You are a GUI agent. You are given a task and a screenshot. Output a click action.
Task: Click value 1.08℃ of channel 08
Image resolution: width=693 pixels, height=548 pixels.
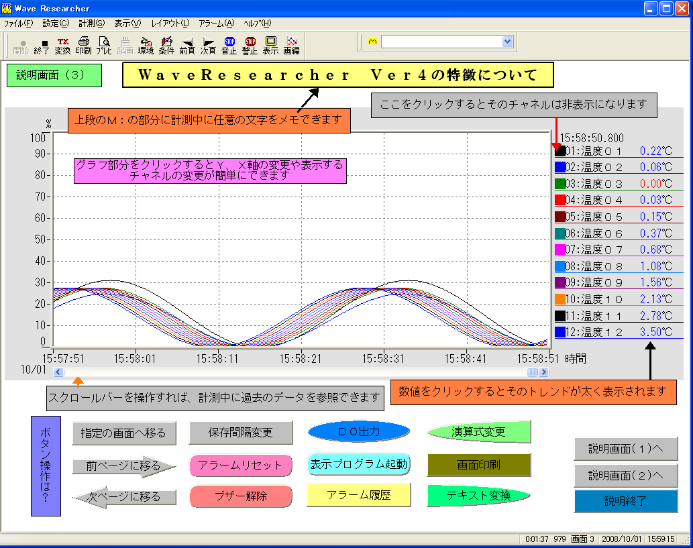tap(656, 266)
